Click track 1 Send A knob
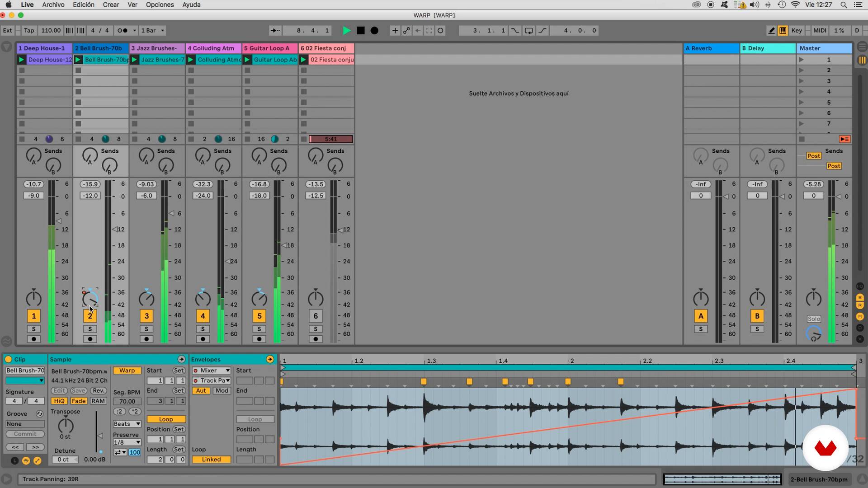Image resolution: width=868 pixels, height=488 pixels. [33, 156]
